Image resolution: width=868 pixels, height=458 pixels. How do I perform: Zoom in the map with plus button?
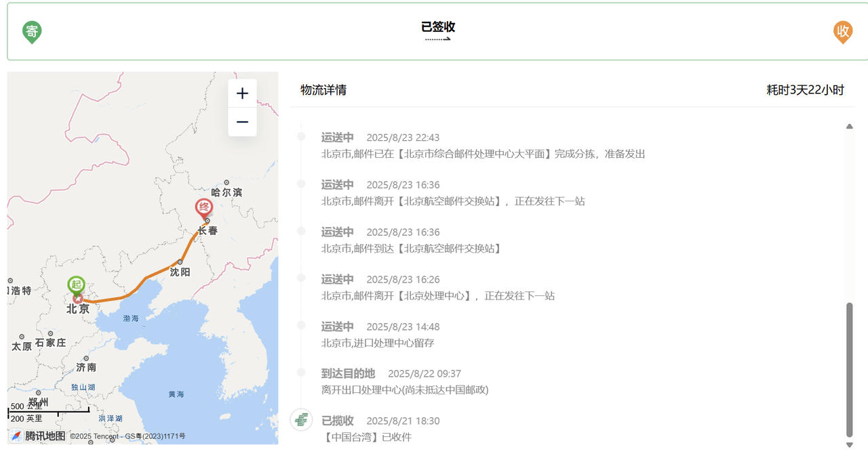[x=242, y=93]
